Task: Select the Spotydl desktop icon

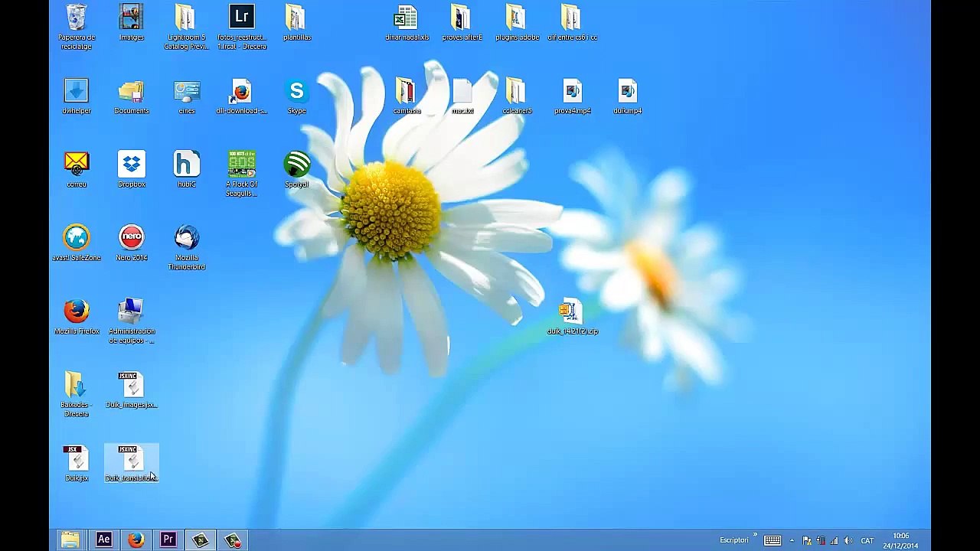Action: [297, 169]
